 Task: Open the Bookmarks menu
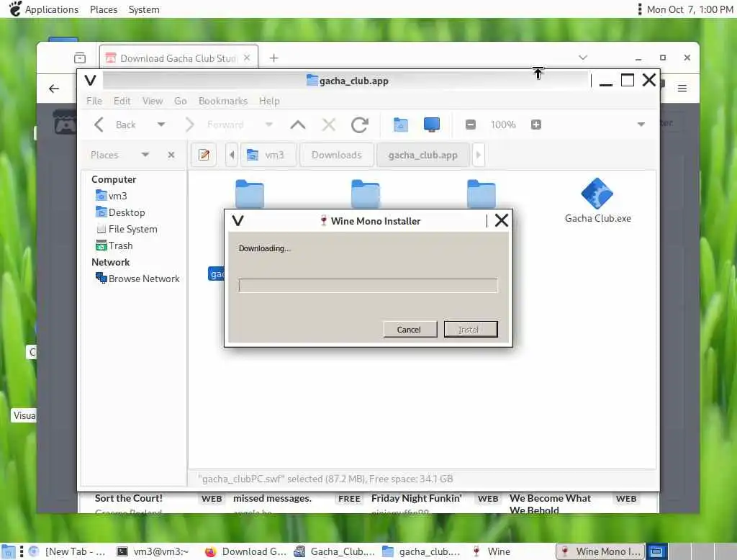tap(223, 101)
